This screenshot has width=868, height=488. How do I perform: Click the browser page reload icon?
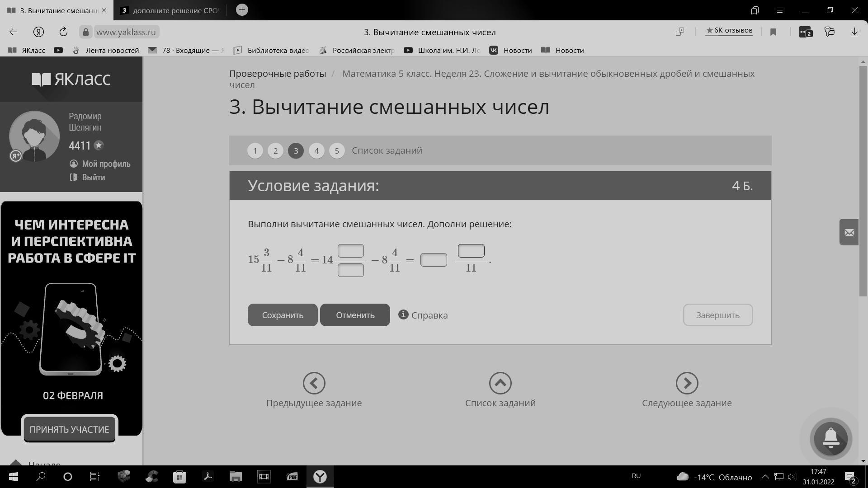pyautogui.click(x=63, y=32)
